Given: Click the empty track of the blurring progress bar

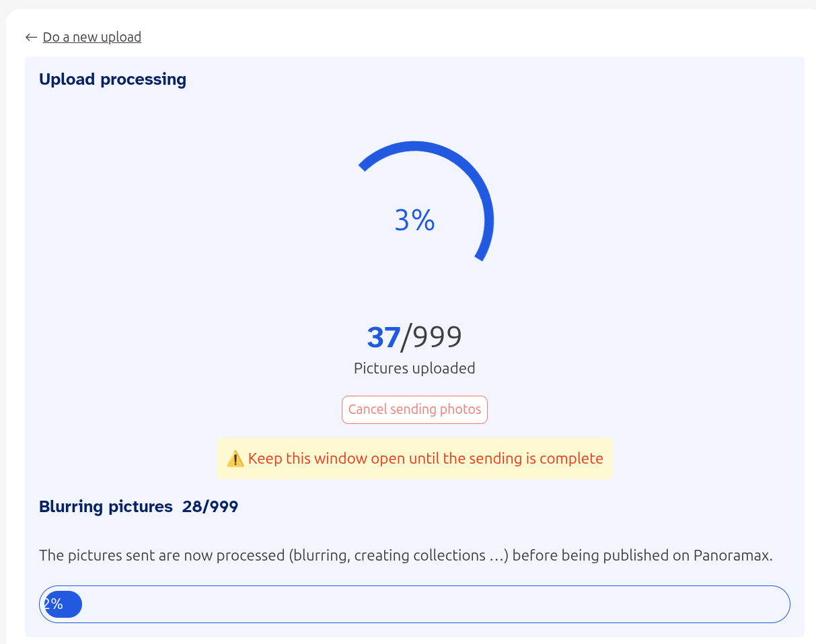Looking at the screenshot, I should tap(431, 604).
